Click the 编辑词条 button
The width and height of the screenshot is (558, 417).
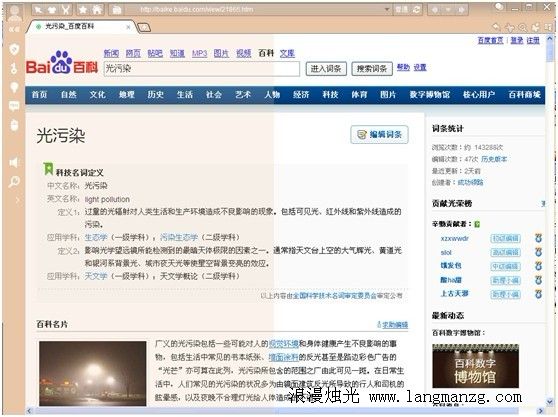click(379, 134)
